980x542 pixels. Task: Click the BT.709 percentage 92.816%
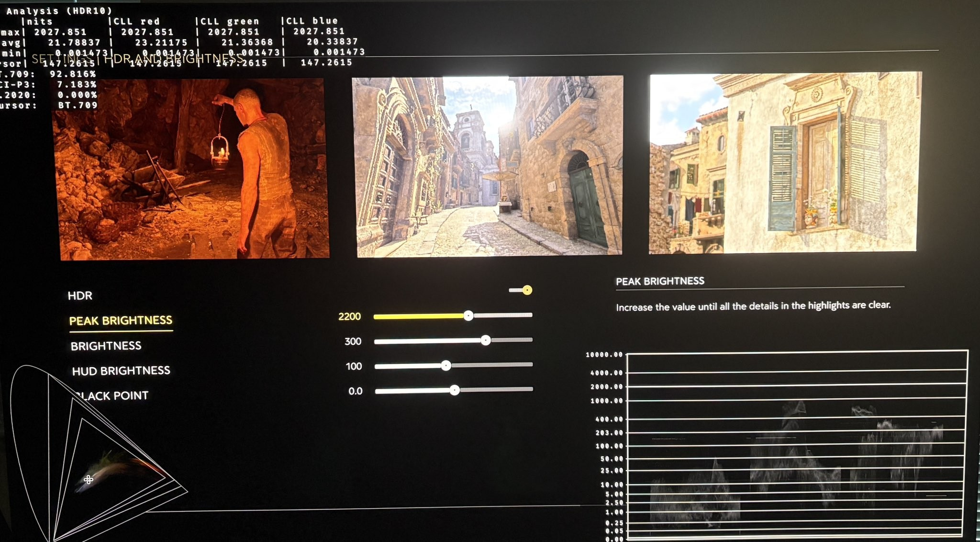point(73,74)
